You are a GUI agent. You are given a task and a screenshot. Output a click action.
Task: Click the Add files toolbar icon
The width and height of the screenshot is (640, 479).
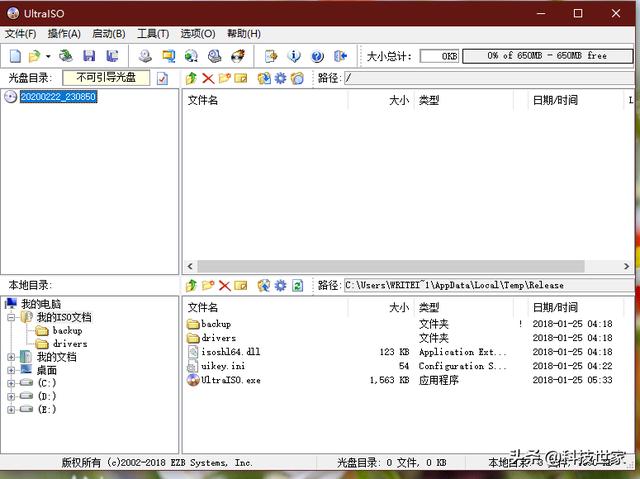click(271, 56)
